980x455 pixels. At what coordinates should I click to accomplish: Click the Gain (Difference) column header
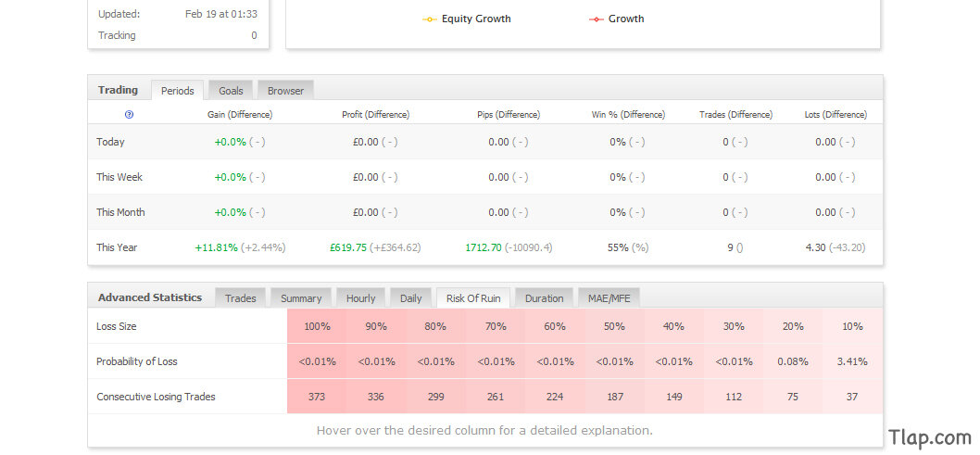click(x=240, y=115)
